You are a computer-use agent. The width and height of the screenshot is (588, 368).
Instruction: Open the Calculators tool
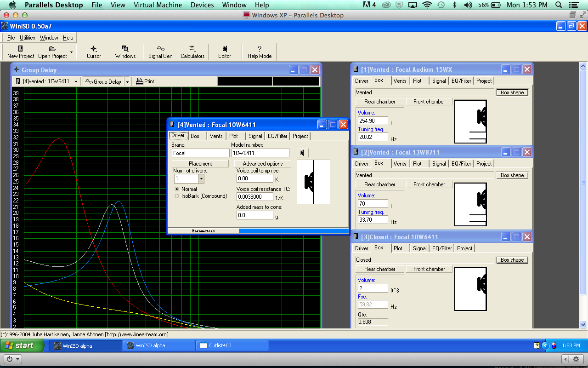192,52
